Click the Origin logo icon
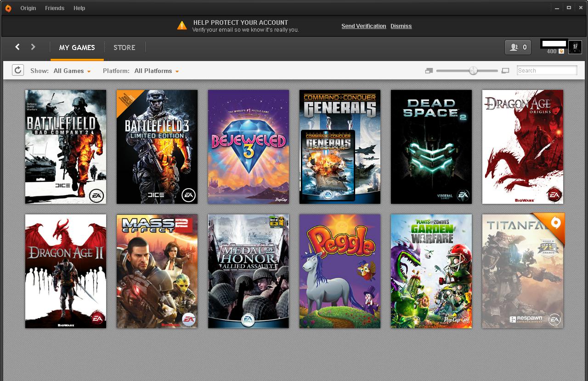588x381 pixels. point(8,8)
